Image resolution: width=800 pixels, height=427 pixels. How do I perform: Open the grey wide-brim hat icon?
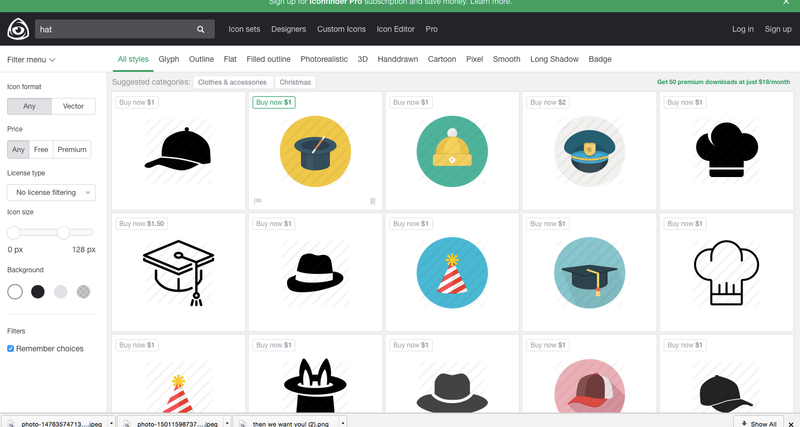(452, 392)
